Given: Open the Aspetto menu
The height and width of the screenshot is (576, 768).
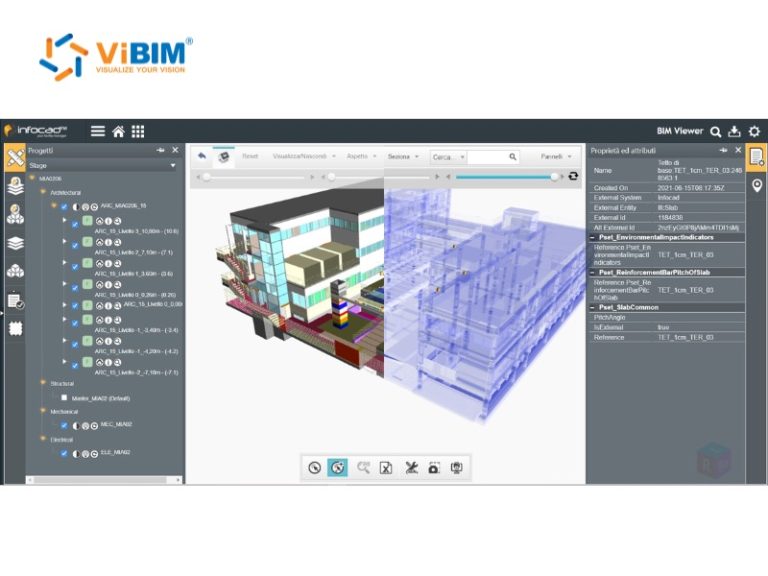Looking at the screenshot, I should click(x=361, y=156).
